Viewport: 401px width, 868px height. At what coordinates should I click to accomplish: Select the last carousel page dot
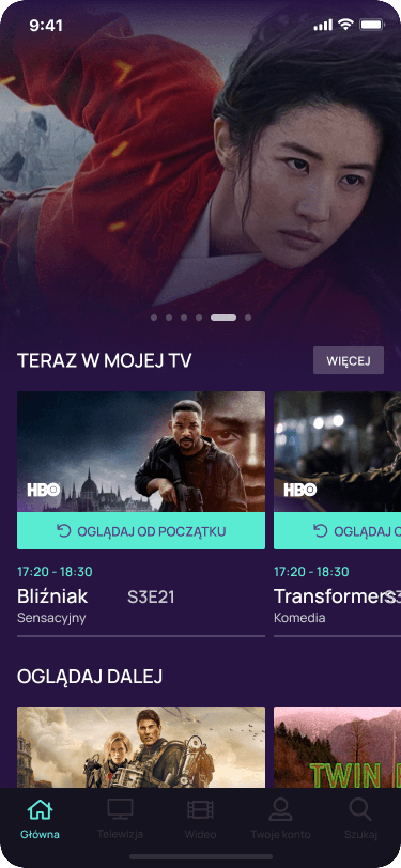(248, 317)
